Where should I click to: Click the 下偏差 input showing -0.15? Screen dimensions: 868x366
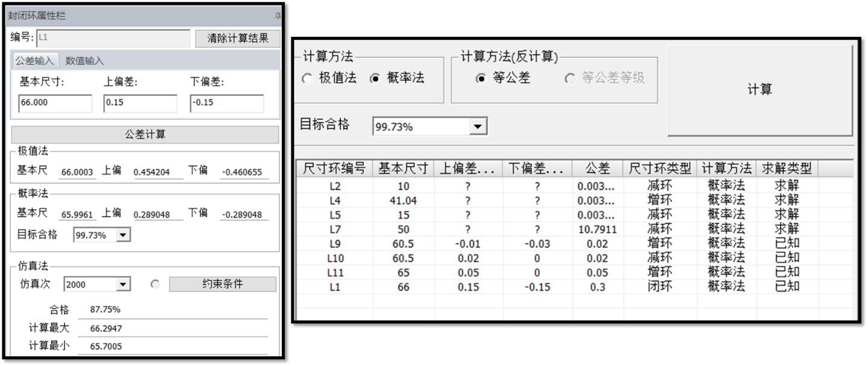(226, 103)
